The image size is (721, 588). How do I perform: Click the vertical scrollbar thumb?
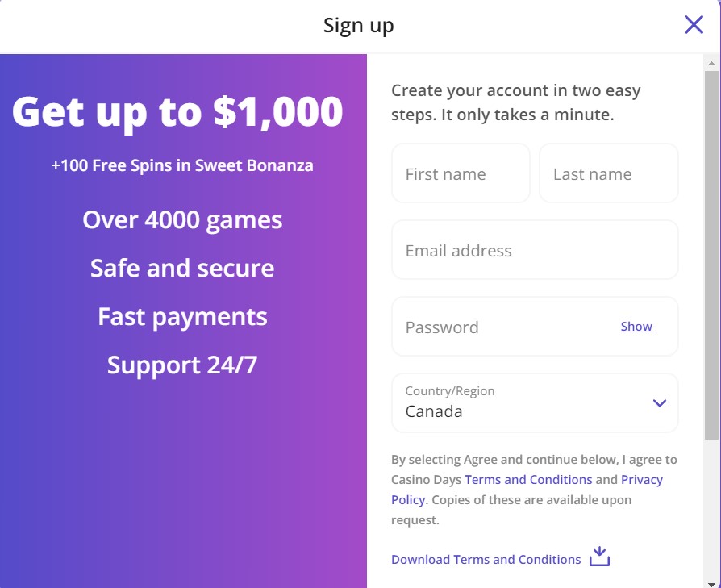click(711, 255)
